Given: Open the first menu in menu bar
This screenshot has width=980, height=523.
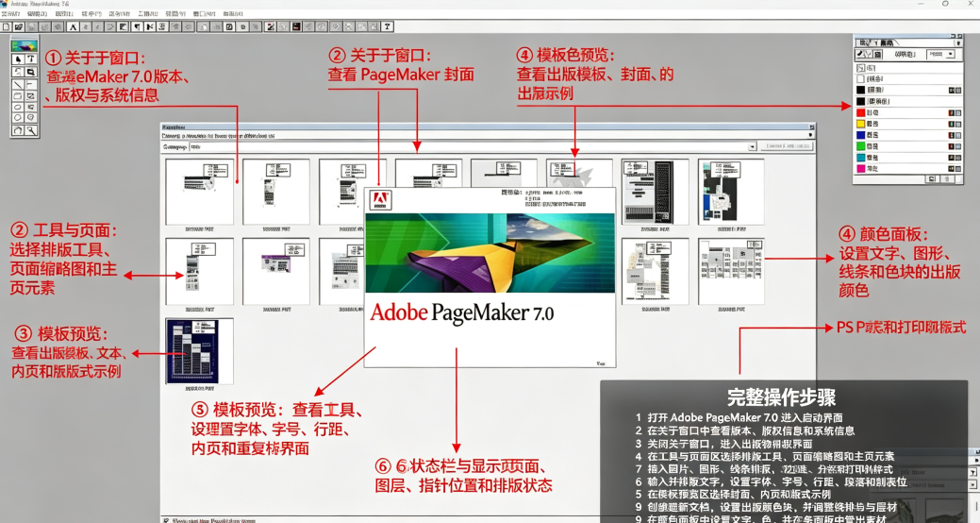Looking at the screenshot, I should (10, 13).
